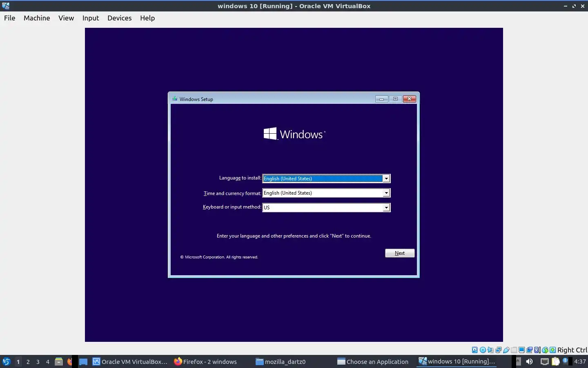Click the mouse integration globe icon
Viewport: 588px width, 368px height.
(x=545, y=350)
